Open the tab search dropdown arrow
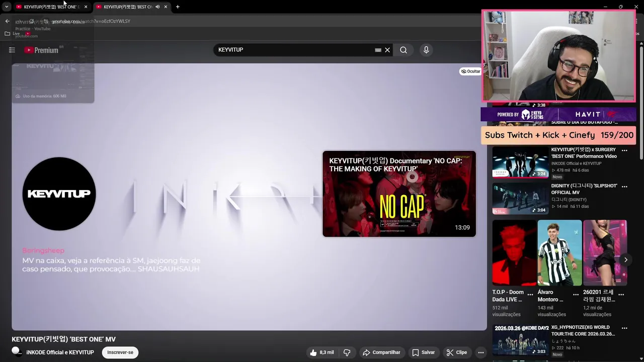Image resolution: width=644 pixels, height=362 pixels. click(x=7, y=7)
